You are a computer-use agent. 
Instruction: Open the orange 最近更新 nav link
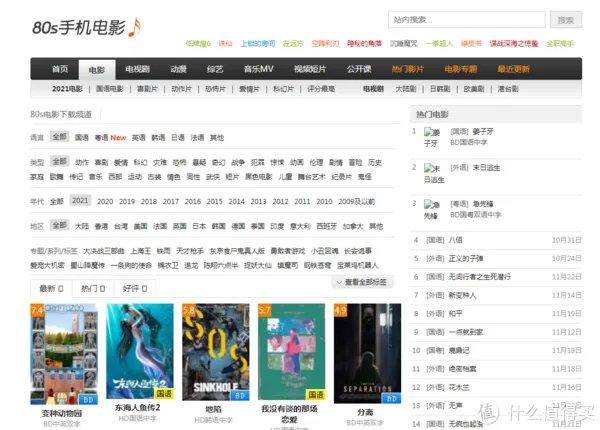[x=514, y=69]
